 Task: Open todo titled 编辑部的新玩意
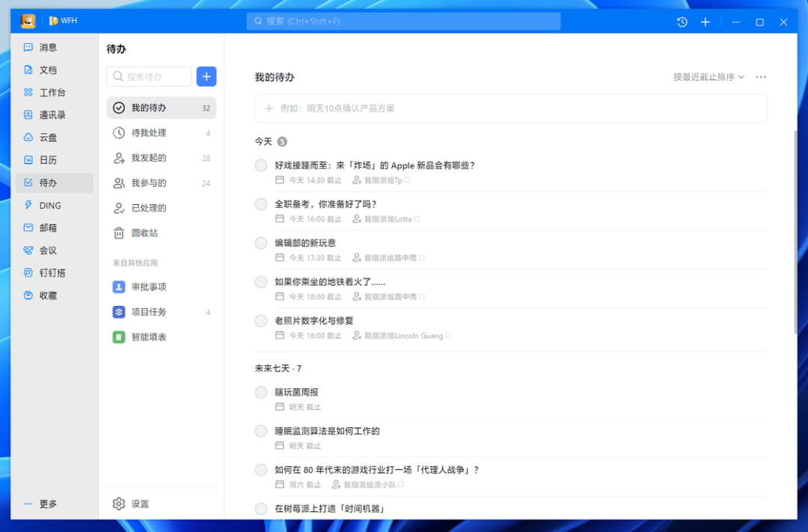(x=305, y=242)
